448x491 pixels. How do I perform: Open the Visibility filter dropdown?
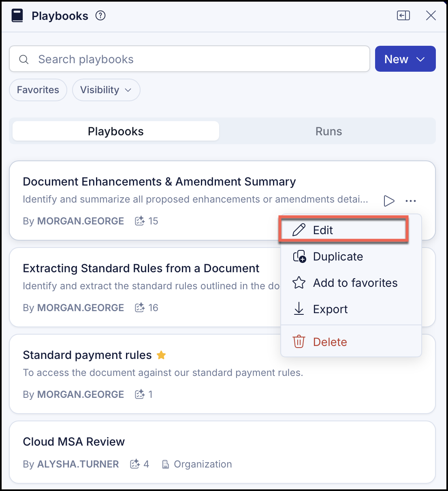[x=106, y=90]
